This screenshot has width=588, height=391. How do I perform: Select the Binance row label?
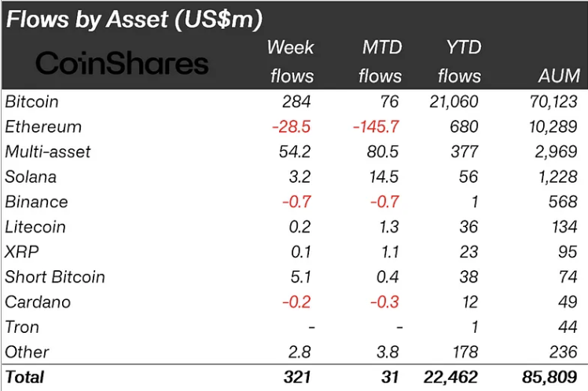tap(36, 202)
